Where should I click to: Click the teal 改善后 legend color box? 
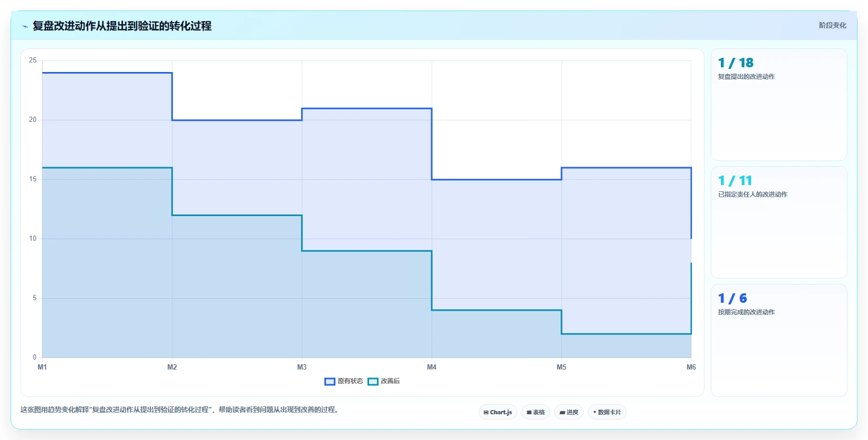pyautogui.click(x=373, y=381)
